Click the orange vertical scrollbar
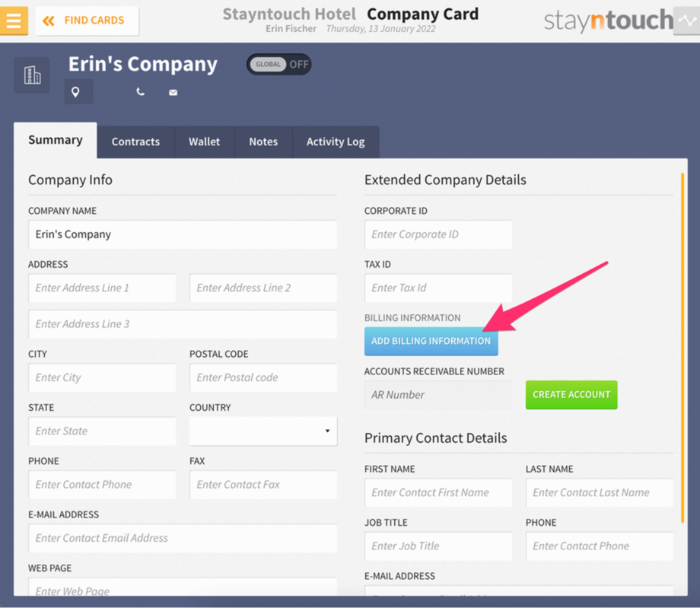 pos(682,348)
